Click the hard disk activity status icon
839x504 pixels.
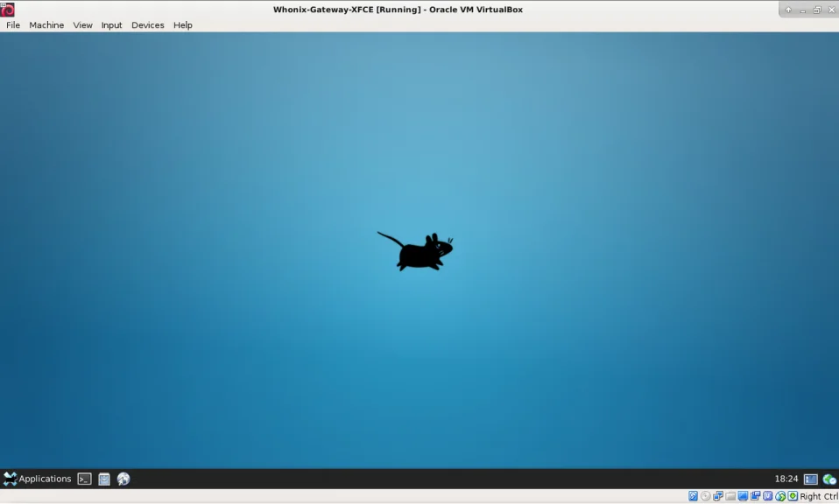click(693, 496)
